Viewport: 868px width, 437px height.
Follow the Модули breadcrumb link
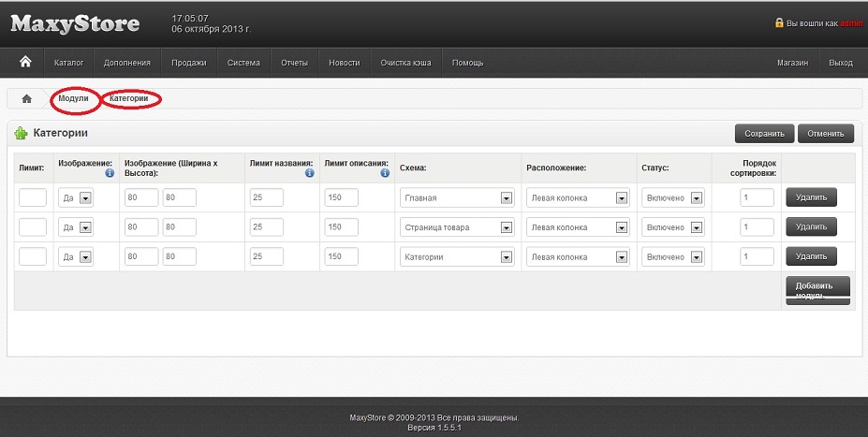pyautogui.click(x=73, y=98)
